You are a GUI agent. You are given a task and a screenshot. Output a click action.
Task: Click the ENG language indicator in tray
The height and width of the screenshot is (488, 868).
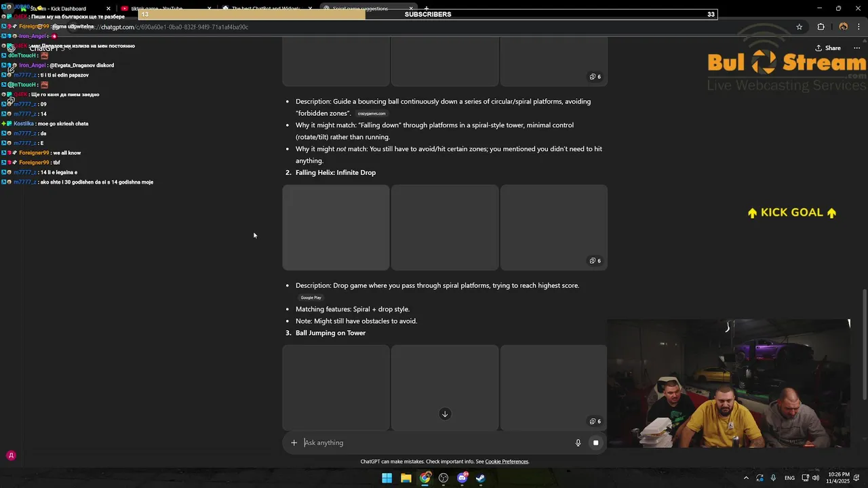pos(789,478)
